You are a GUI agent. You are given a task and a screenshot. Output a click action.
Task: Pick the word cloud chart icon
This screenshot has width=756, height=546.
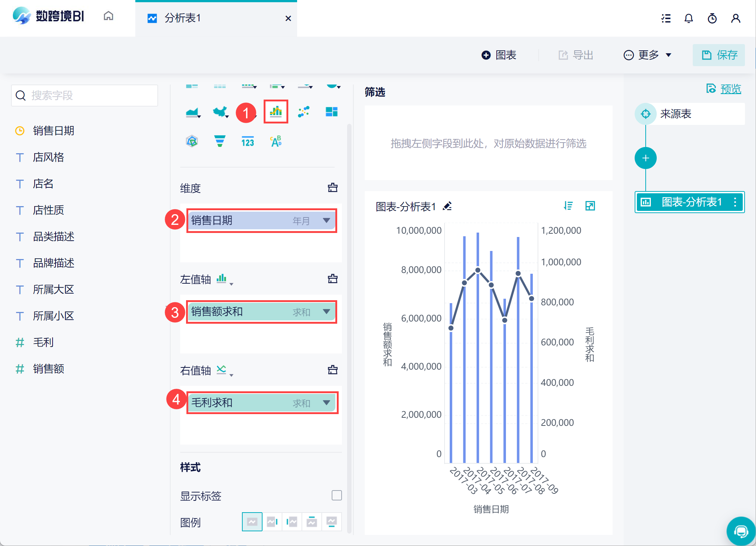(x=275, y=141)
